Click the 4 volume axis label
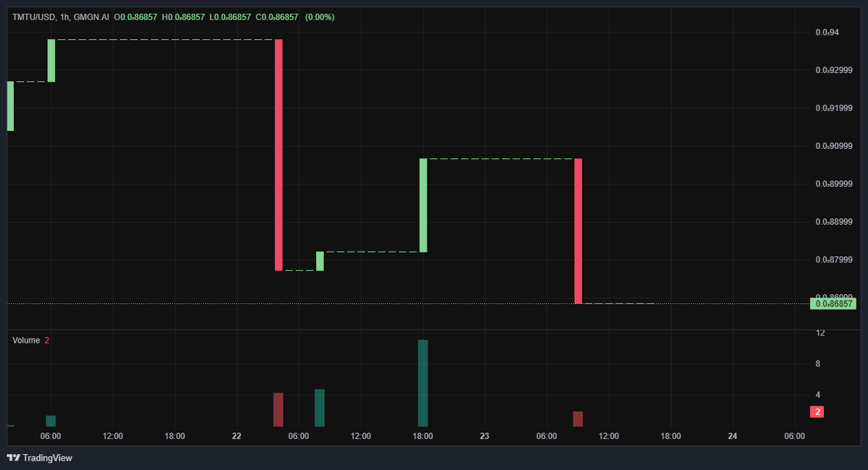 (x=818, y=395)
